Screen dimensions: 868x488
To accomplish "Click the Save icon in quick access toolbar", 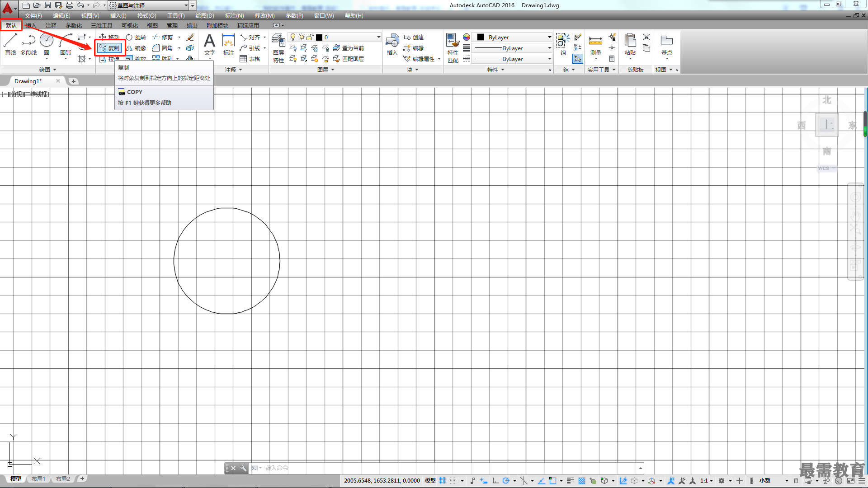I will click(x=48, y=5).
